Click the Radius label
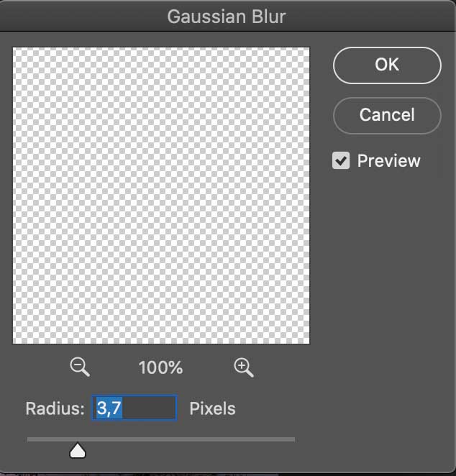 click(55, 408)
